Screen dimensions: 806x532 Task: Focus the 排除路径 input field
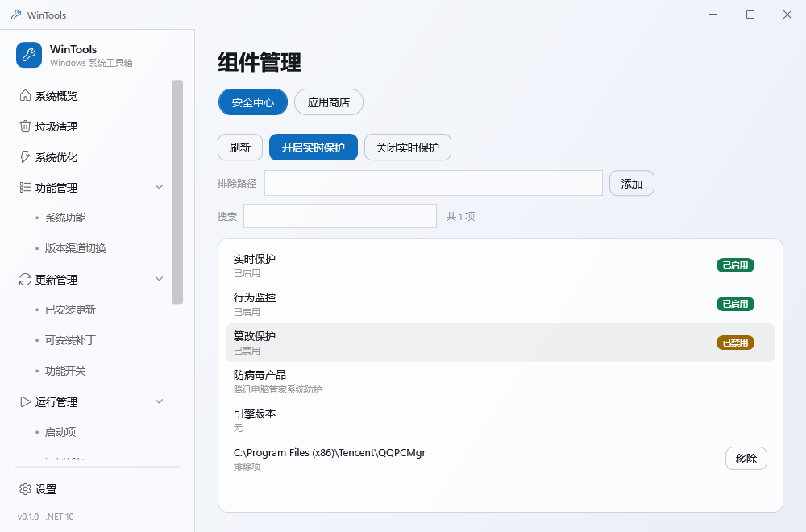434,183
